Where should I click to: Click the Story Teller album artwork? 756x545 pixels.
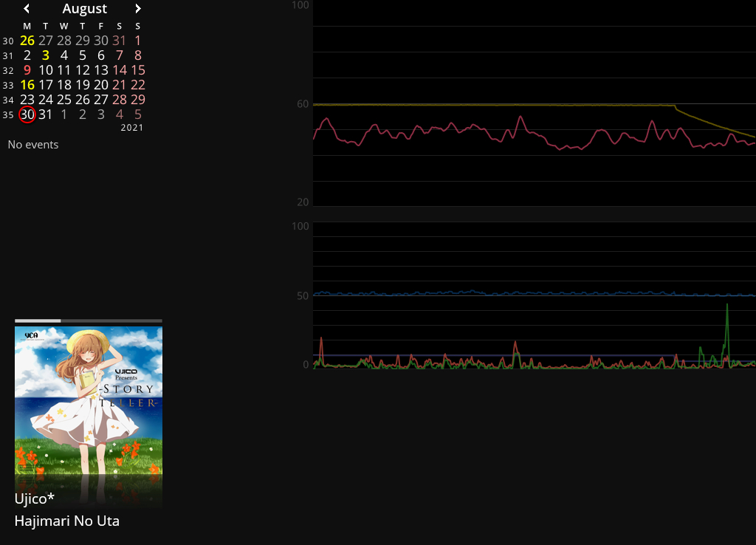click(88, 415)
